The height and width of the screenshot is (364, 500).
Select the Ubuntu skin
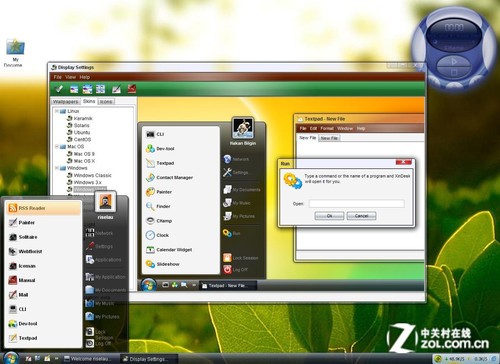[x=82, y=132]
